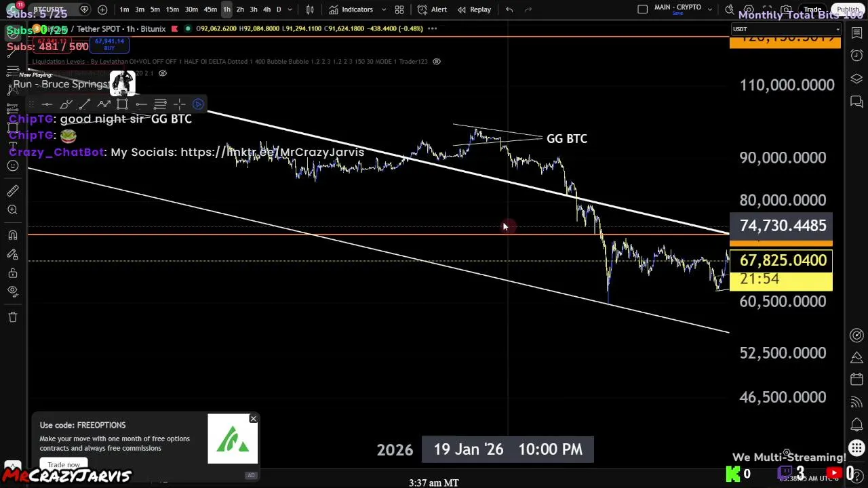
Task: Redo the chart action
Action: (528, 9)
